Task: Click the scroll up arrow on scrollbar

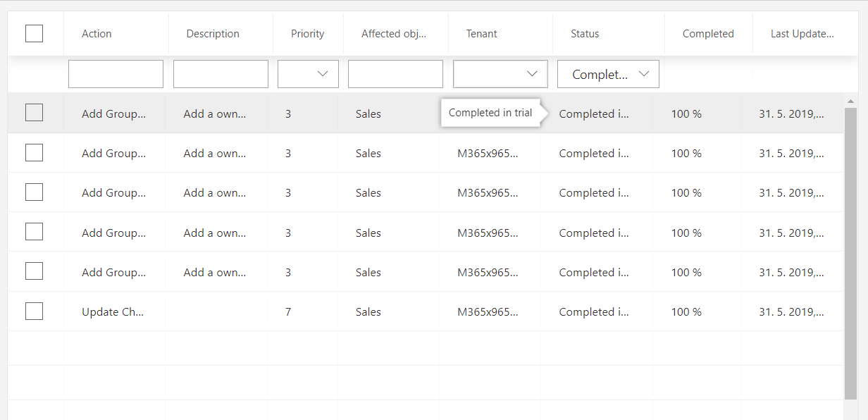Action: point(850,101)
